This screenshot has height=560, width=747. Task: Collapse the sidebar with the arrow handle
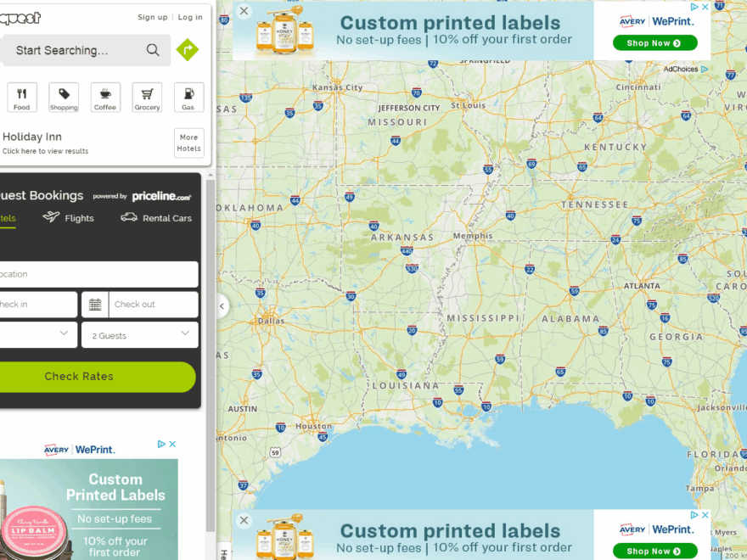(222, 306)
